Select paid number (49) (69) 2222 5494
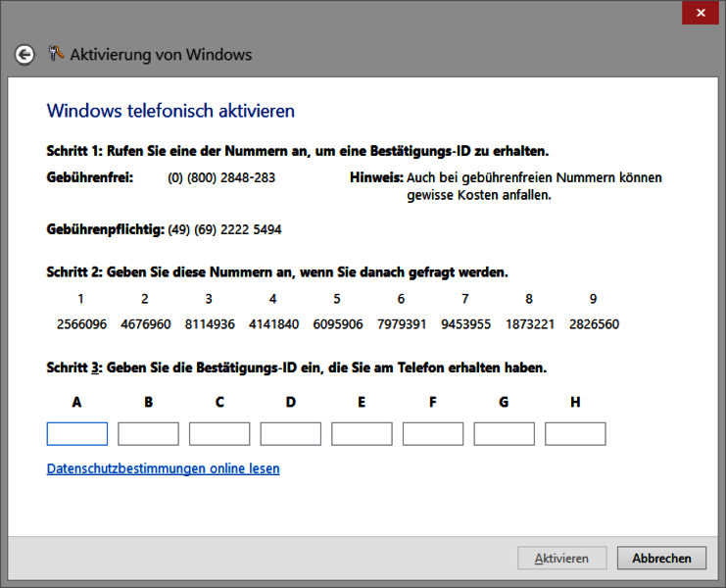 [224, 229]
